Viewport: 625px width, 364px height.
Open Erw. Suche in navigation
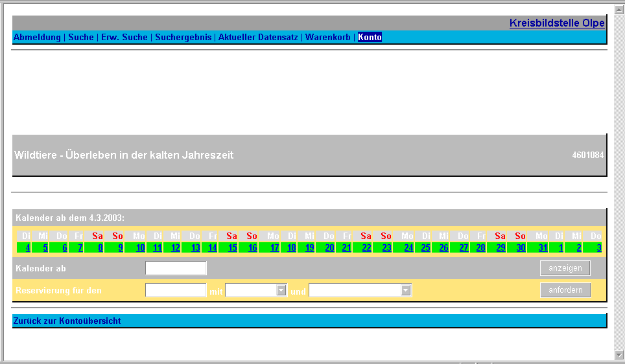point(124,38)
